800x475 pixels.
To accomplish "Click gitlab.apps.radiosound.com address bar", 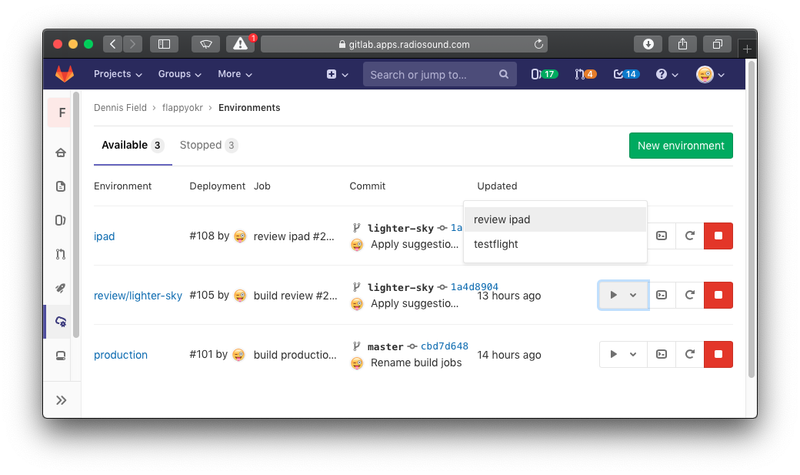I will 404,44.
